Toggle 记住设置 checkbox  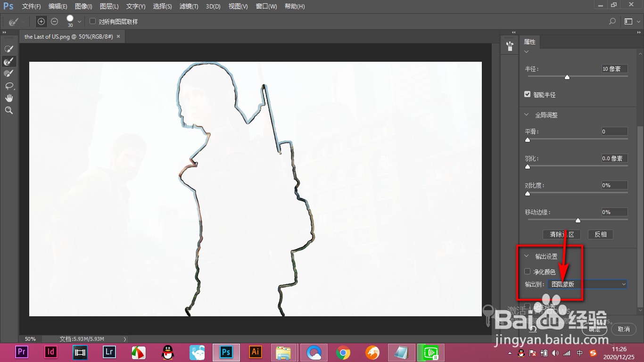528,306
